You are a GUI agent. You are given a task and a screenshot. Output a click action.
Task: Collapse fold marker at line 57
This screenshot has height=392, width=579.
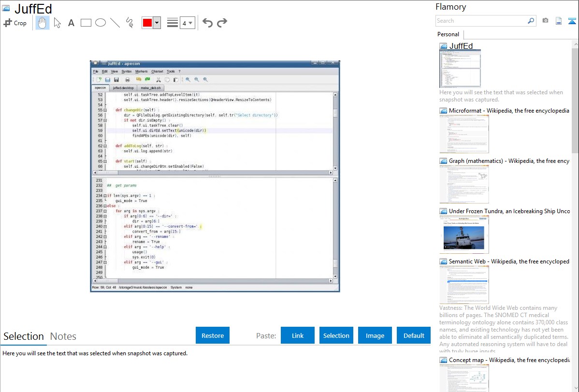click(105, 120)
